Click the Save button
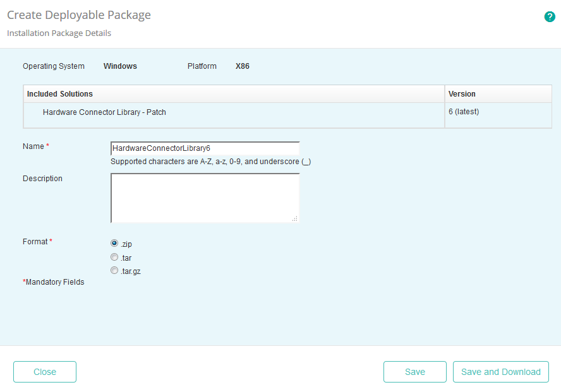Image resolution: width=561 pixels, height=392 pixels. click(x=415, y=372)
